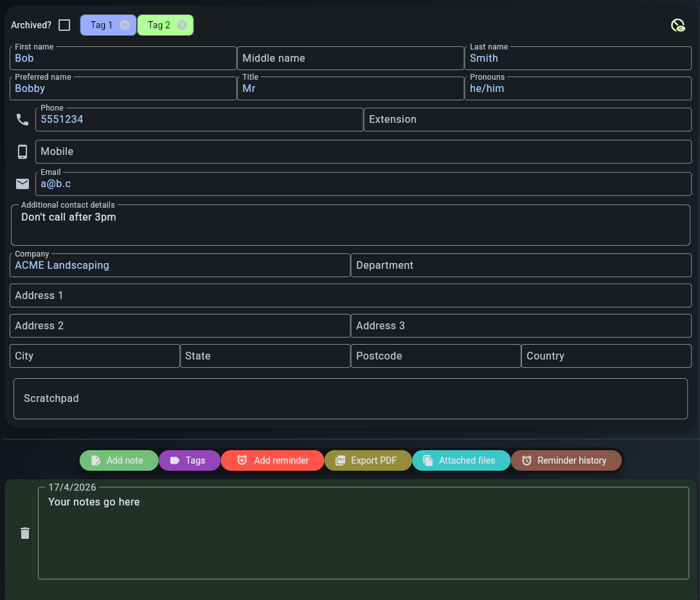
Task: Edit Preferred name field Bobby
Action: coord(123,89)
